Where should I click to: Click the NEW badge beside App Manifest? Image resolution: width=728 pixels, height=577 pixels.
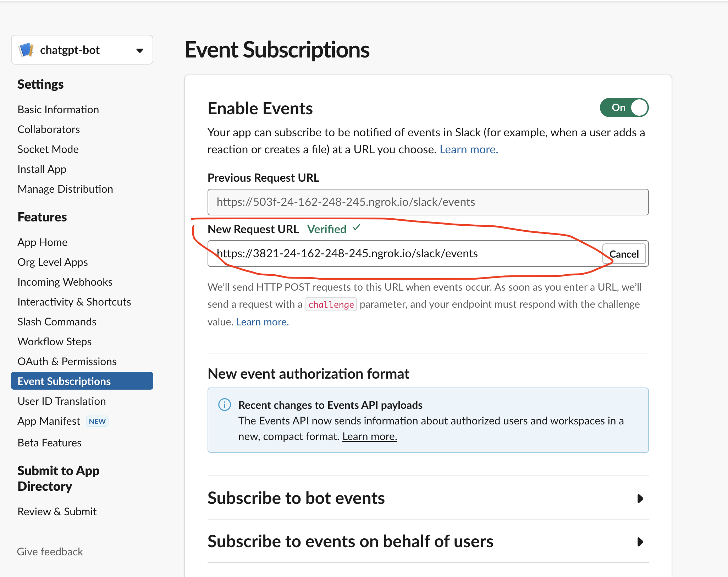97,421
